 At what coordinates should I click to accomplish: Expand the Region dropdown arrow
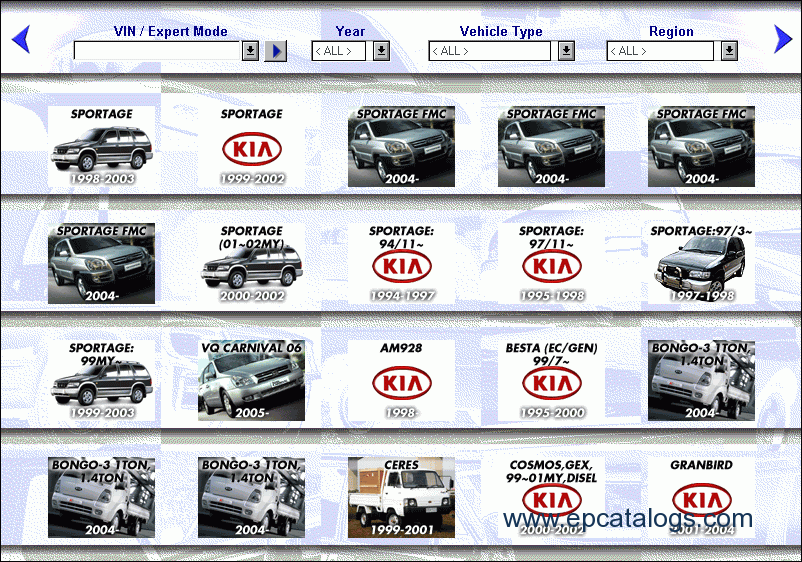tap(729, 51)
